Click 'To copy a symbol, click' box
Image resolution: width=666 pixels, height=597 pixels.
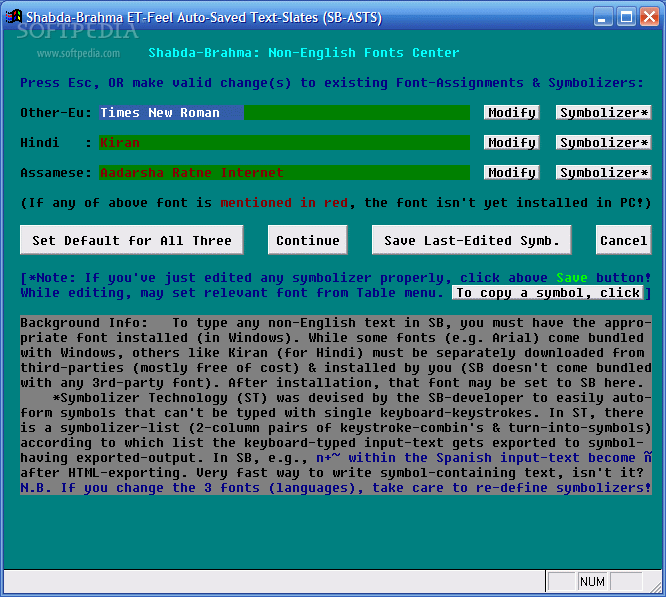(548, 293)
